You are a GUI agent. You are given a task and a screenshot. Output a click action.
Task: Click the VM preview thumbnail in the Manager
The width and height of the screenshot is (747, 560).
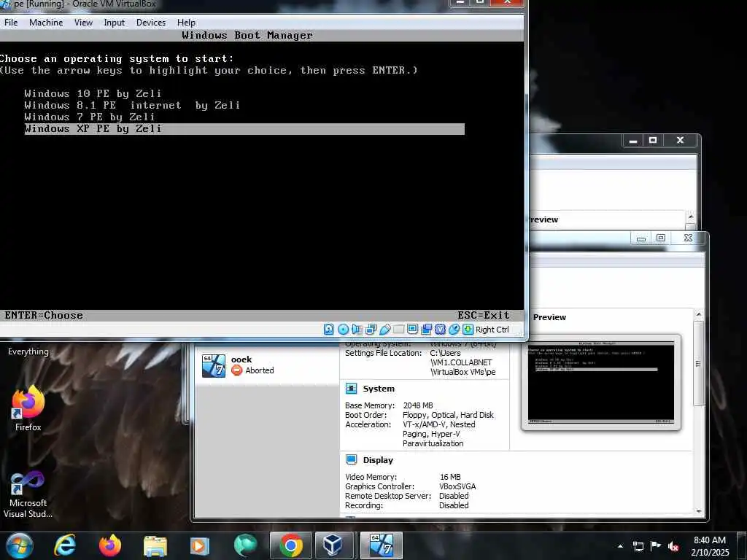[601, 383]
